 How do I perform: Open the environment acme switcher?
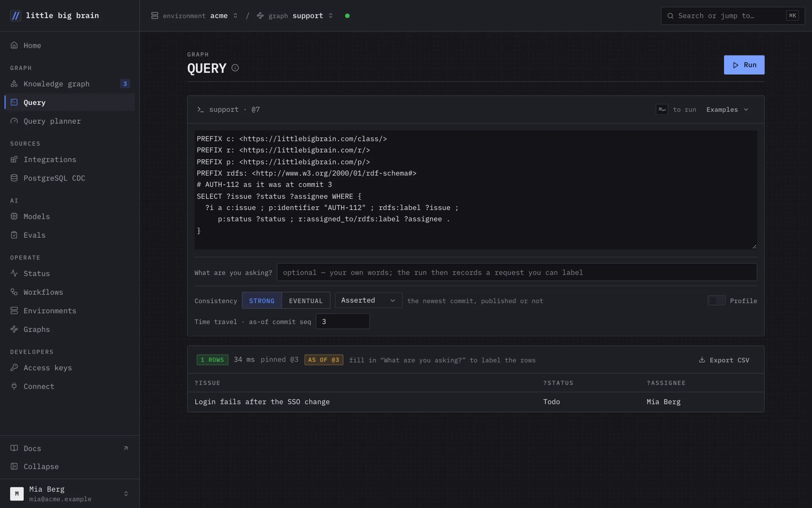(195, 16)
